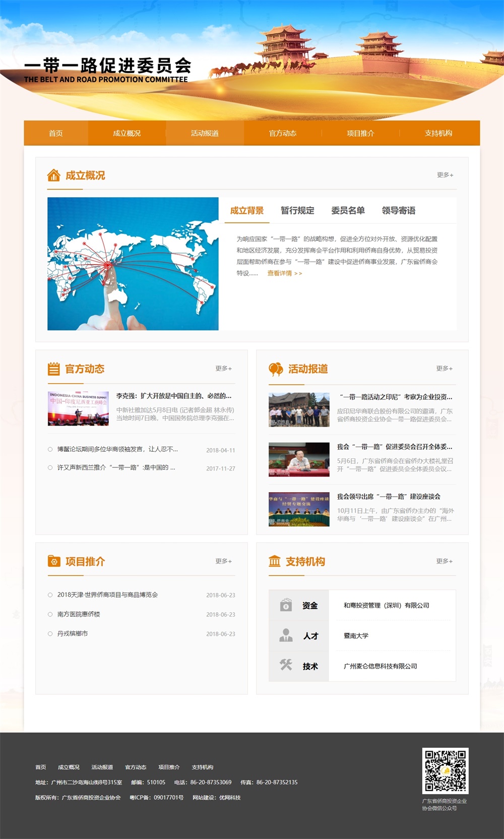Open 成立概况 in the orange navigation bar

(127, 133)
